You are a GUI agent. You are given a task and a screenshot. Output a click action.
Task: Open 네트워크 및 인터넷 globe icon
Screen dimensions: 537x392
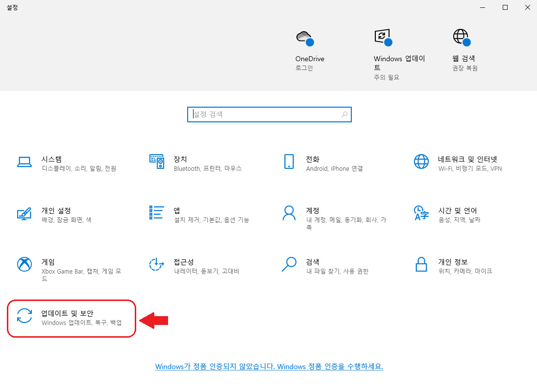coord(421,161)
